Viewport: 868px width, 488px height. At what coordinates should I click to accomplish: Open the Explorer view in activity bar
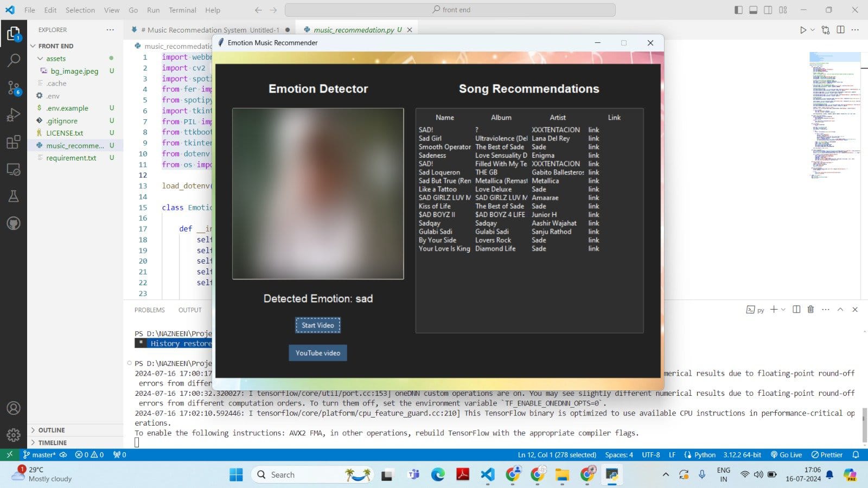pos(14,34)
